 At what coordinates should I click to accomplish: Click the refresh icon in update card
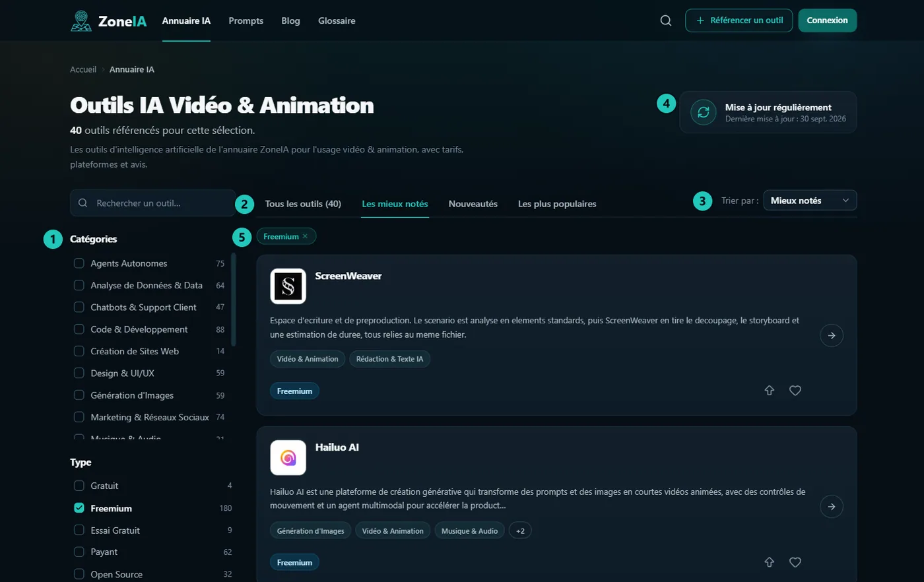point(704,112)
